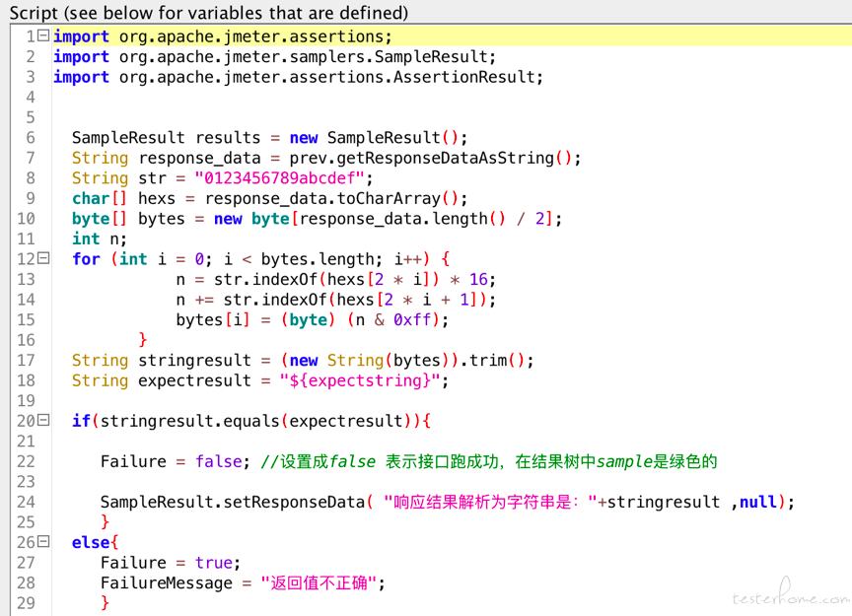Click the for loop header on line 12

[x=260, y=259]
